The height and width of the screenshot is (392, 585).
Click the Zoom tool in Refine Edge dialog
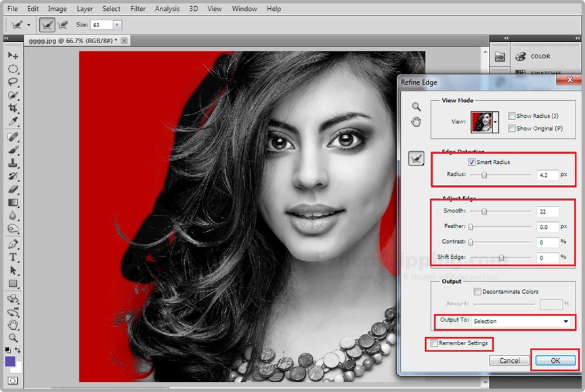click(416, 106)
